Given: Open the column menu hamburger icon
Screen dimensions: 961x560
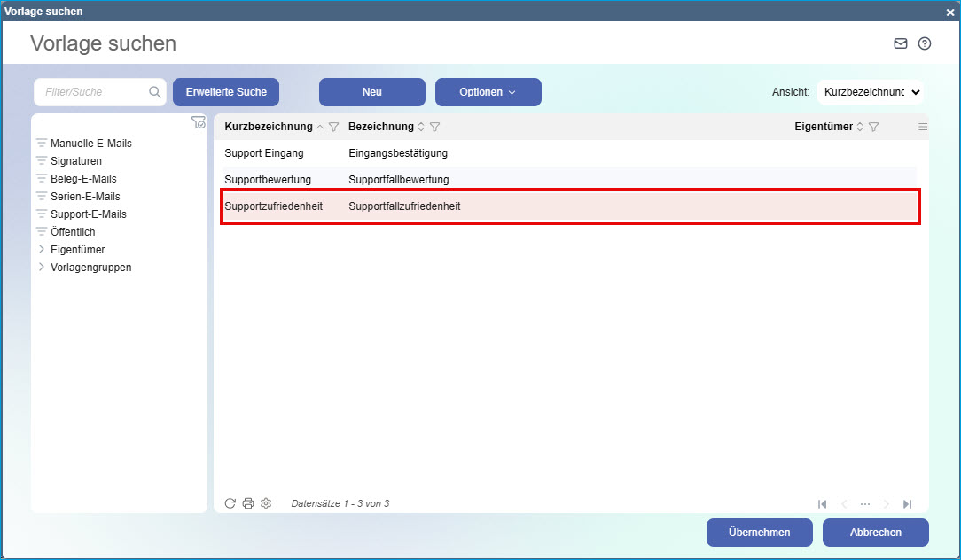Looking at the screenshot, I should point(923,128).
